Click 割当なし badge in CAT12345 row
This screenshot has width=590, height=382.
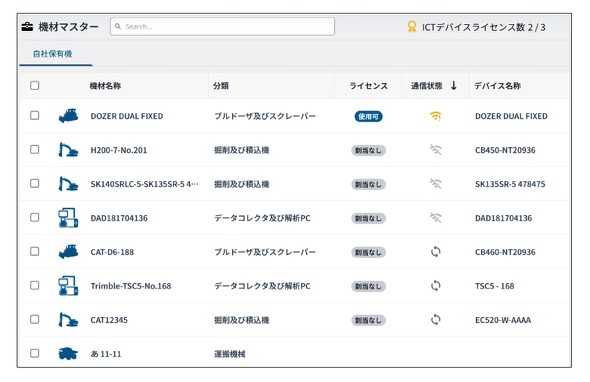tap(368, 320)
